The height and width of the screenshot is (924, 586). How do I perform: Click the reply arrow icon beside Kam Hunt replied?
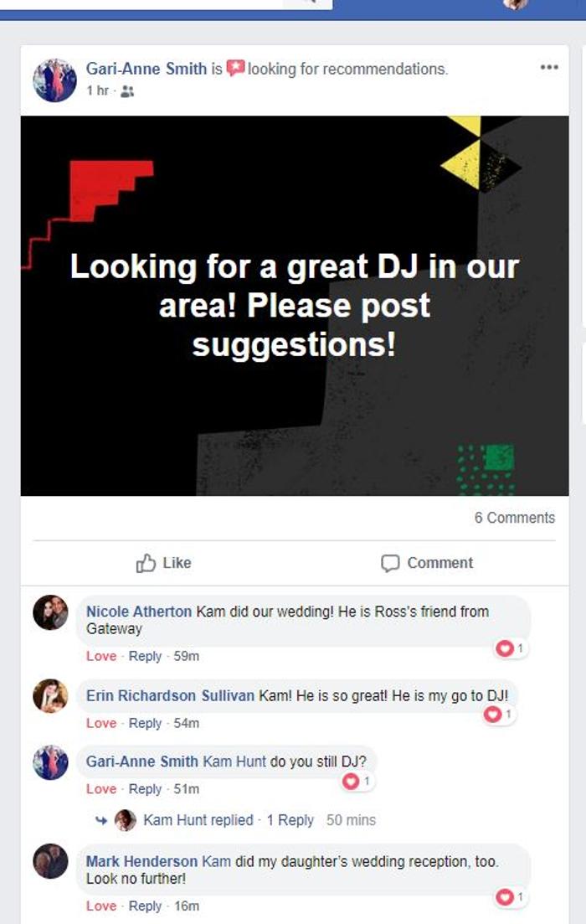(101, 820)
